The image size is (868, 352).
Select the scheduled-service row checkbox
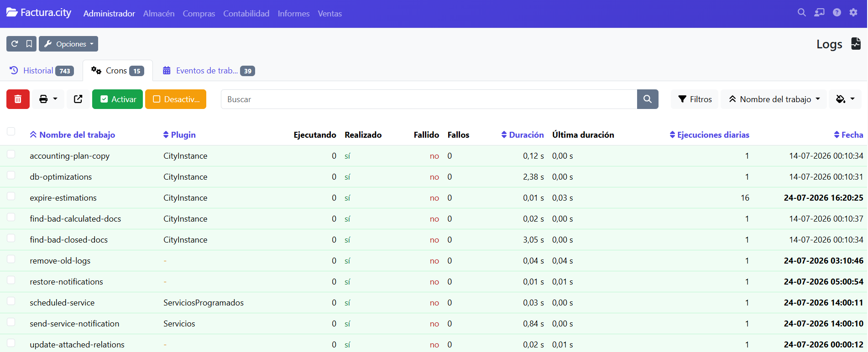(x=11, y=301)
